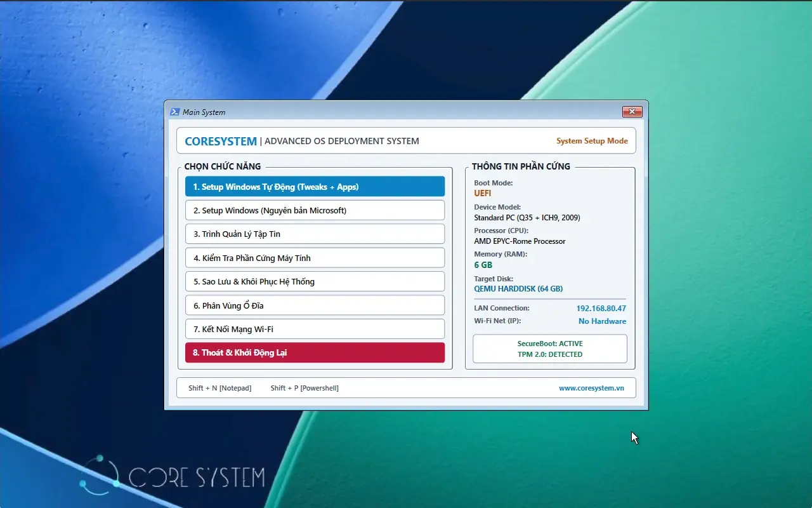Click SecureBoot: ACTIVE status text
The width and height of the screenshot is (812, 508).
(x=550, y=344)
